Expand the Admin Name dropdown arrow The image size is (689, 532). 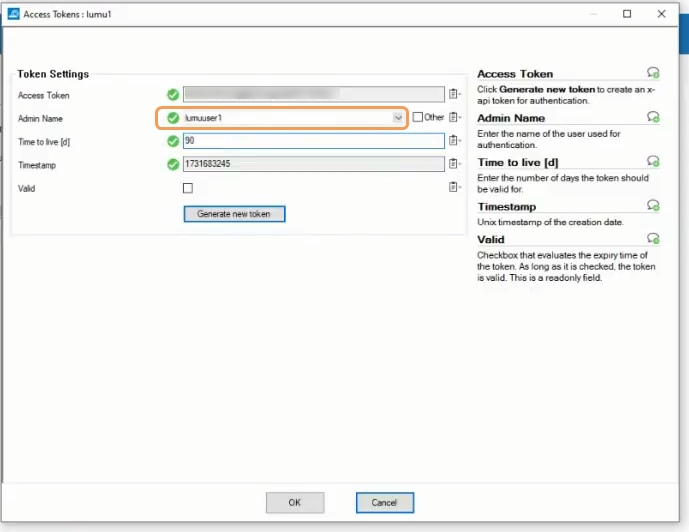398,118
